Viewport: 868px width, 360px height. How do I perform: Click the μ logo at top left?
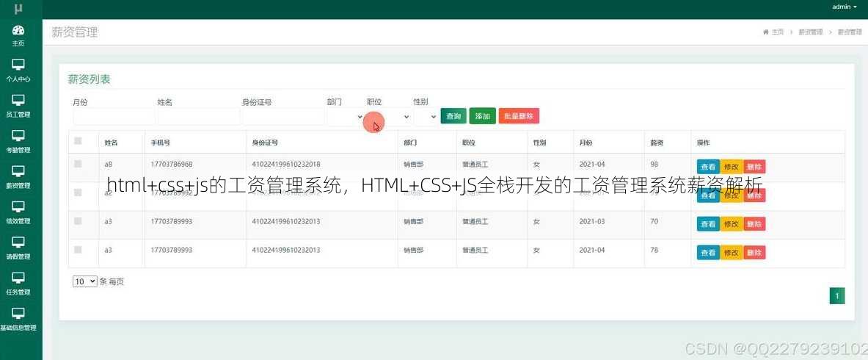[18, 8]
